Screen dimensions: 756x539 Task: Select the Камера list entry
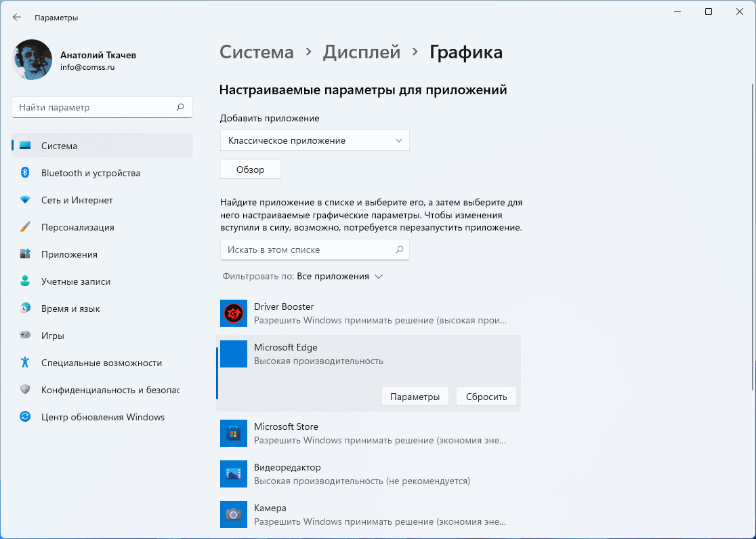(x=369, y=515)
